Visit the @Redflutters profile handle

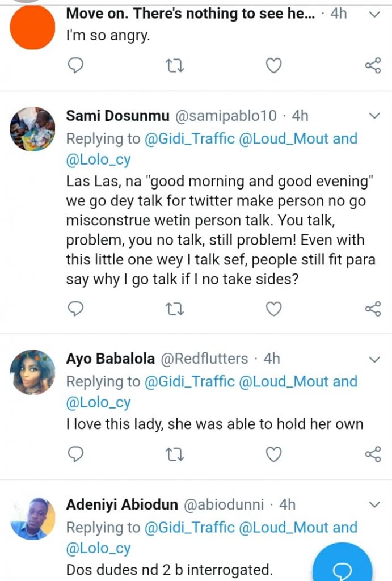(205, 359)
